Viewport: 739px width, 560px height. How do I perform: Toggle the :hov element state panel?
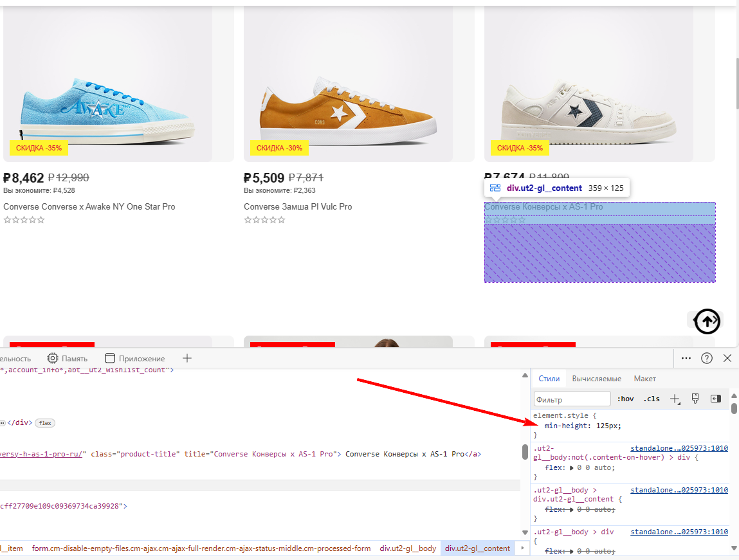coord(625,399)
